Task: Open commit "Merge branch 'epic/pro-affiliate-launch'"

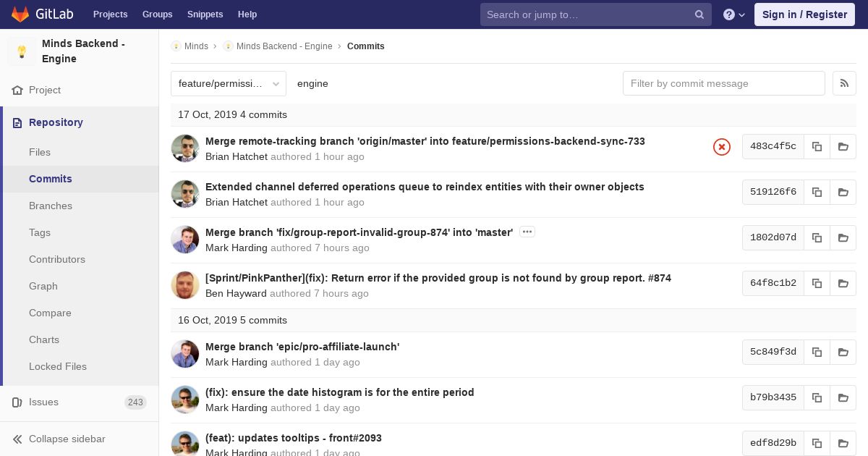Action: [x=302, y=347]
